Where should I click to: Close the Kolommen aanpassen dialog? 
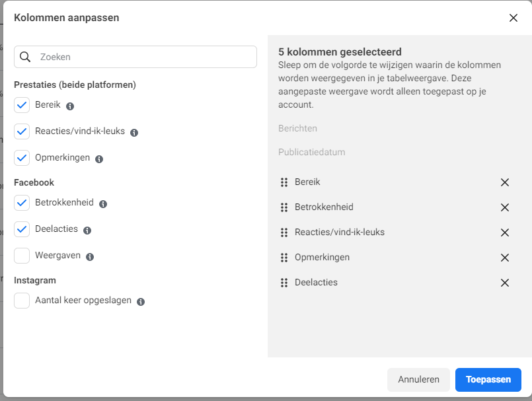513,18
